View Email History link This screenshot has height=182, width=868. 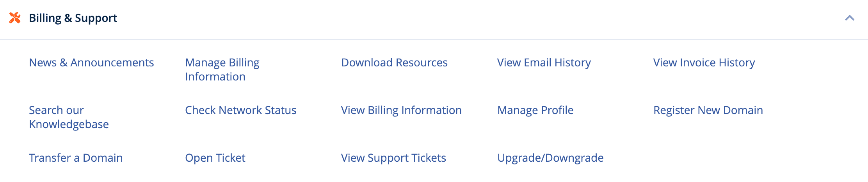[544, 62]
